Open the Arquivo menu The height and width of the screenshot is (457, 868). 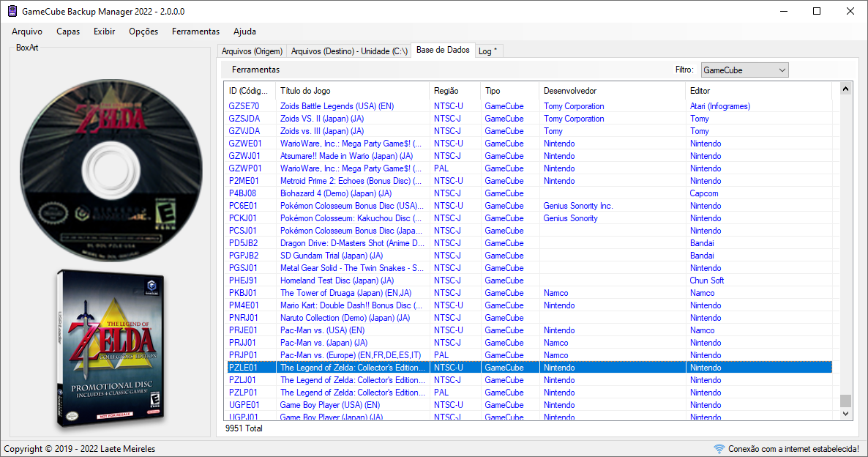click(26, 31)
